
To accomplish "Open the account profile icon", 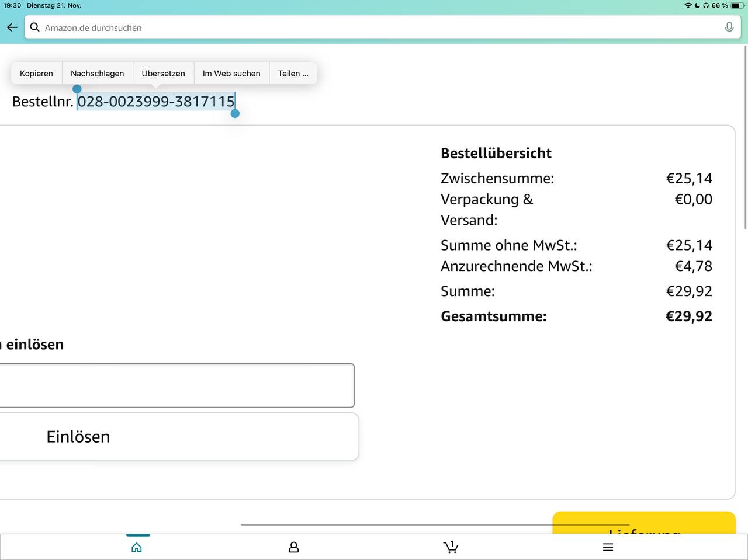I will (293, 547).
